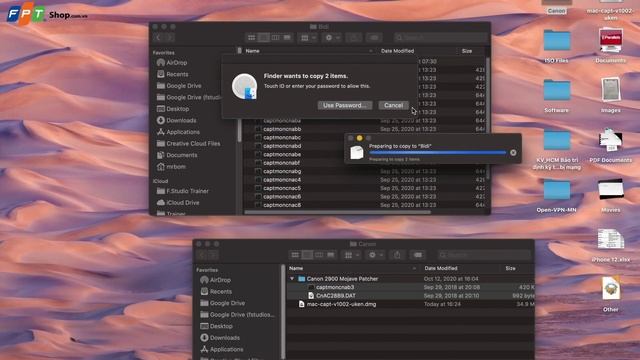
Task: Open the group-by dropdown in Bidi window
Action: pyautogui.click(x=308, y=38)
